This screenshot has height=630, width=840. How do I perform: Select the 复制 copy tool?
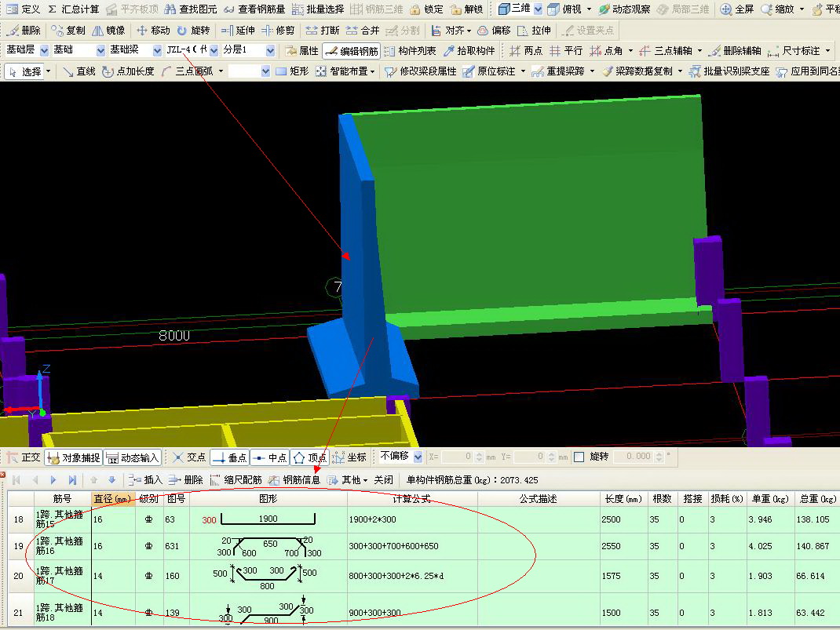point(68,31)
